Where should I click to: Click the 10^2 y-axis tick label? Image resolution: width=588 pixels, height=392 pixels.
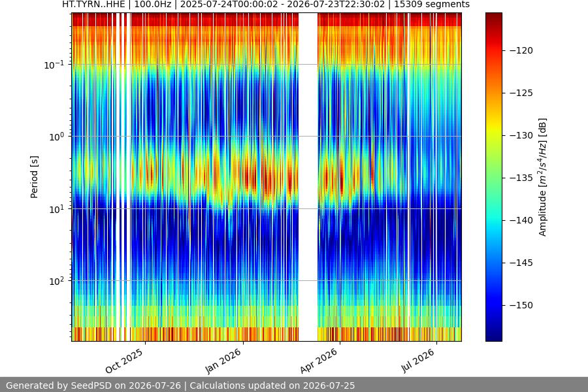click(x=57, y=281)
